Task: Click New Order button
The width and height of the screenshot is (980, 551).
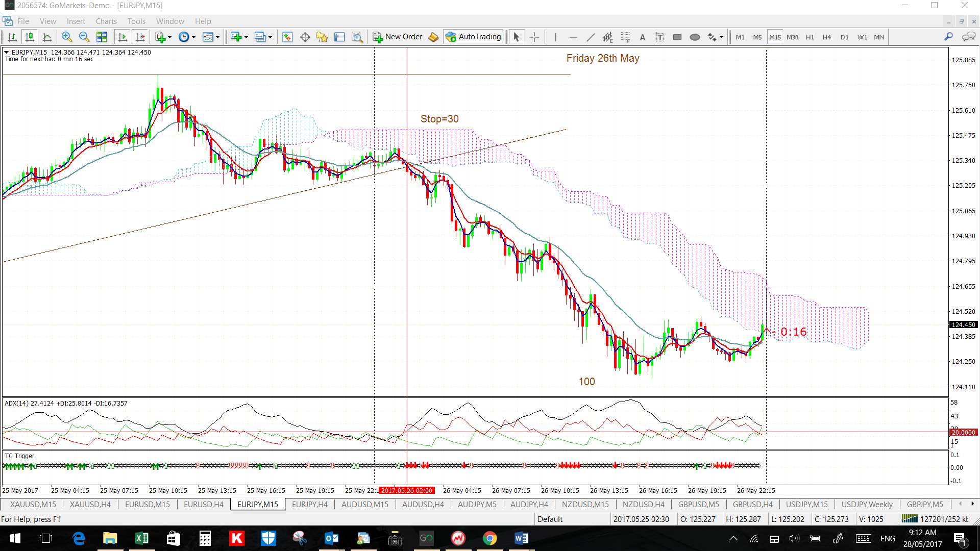Action: click(398, 37)
